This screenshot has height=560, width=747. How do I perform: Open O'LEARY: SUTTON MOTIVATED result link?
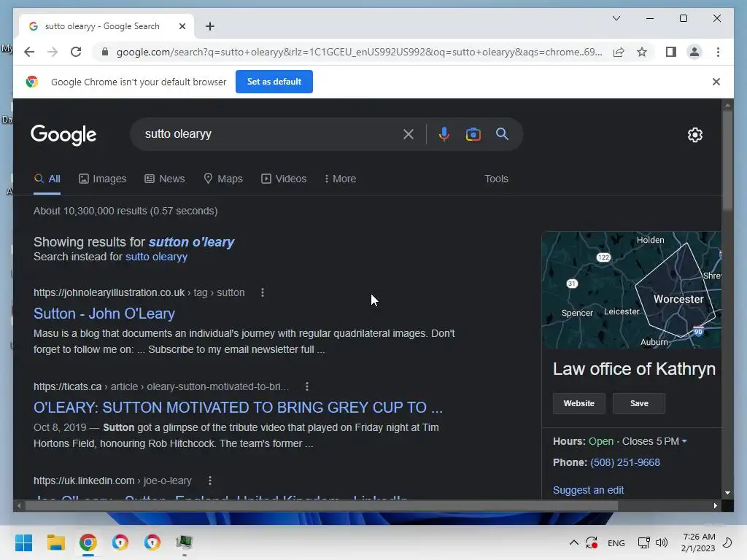click(x=238, y=408)
